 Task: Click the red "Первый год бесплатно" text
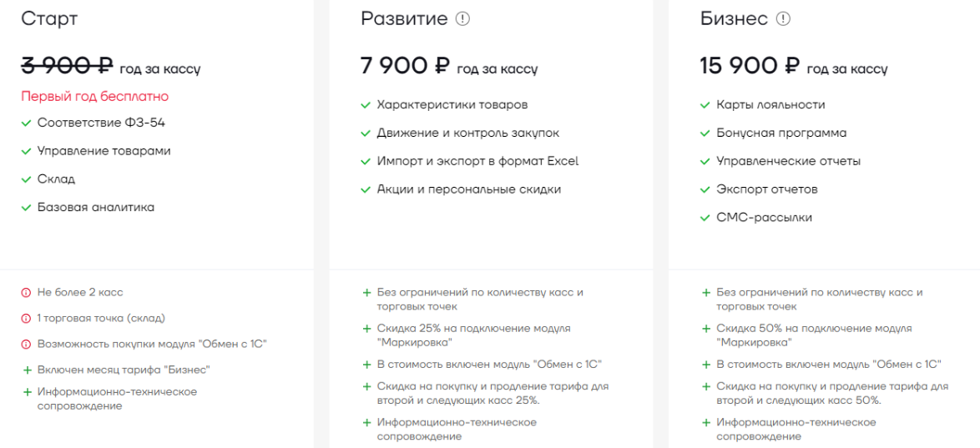coord(95,97)
